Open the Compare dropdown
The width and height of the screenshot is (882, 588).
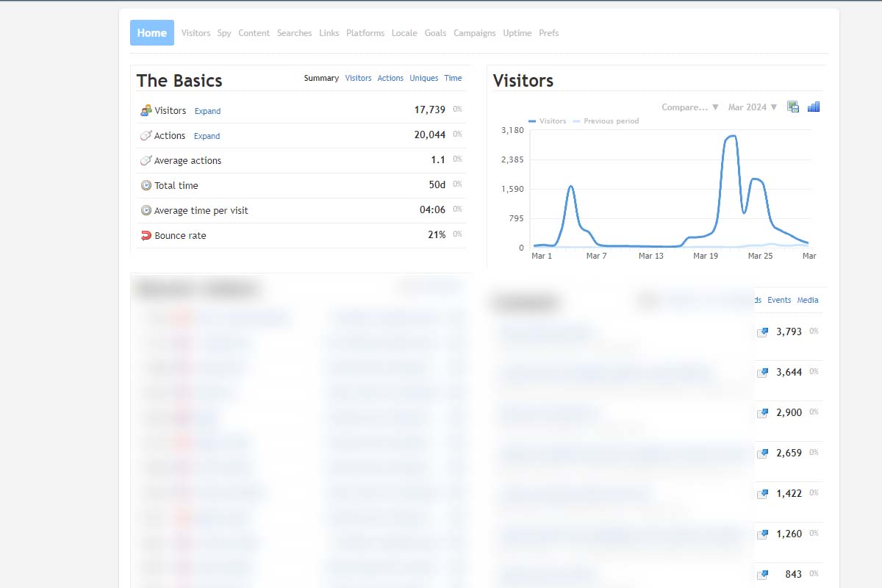coord(689,107)
